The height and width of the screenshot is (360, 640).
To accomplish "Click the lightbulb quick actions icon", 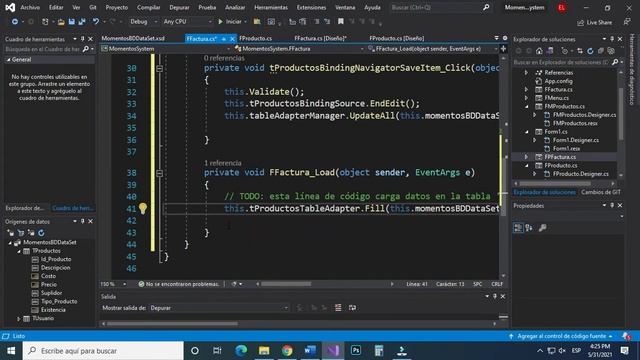I will (x=143, y=209).
